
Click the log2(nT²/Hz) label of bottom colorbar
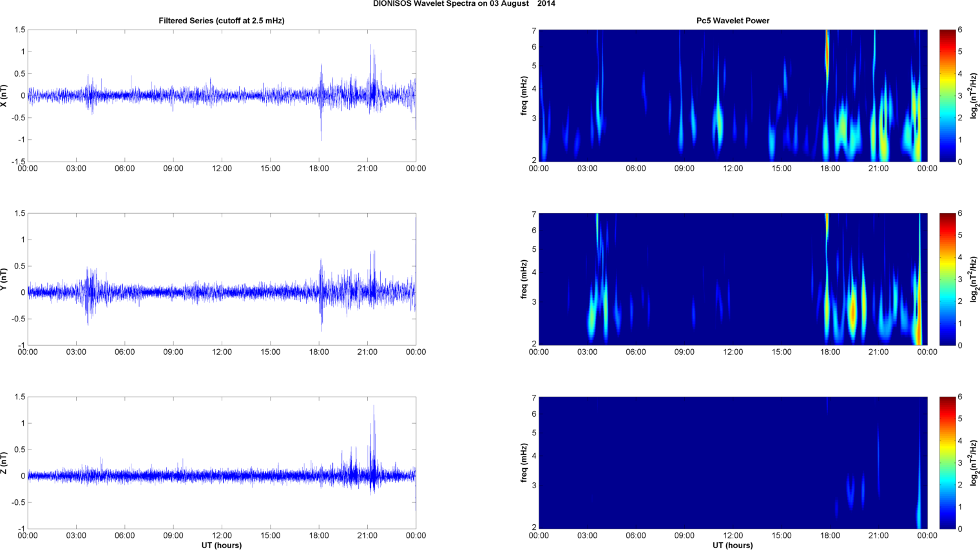tap(974, 463)
